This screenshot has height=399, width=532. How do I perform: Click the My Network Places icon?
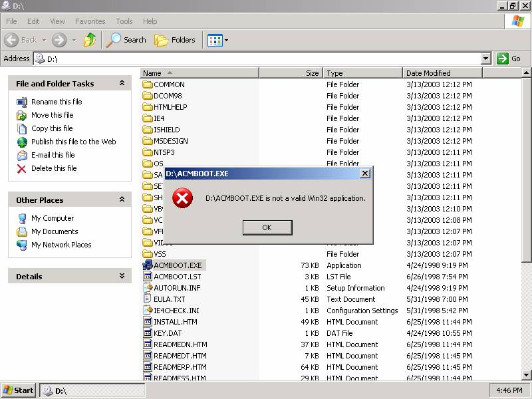click(22, 245)
